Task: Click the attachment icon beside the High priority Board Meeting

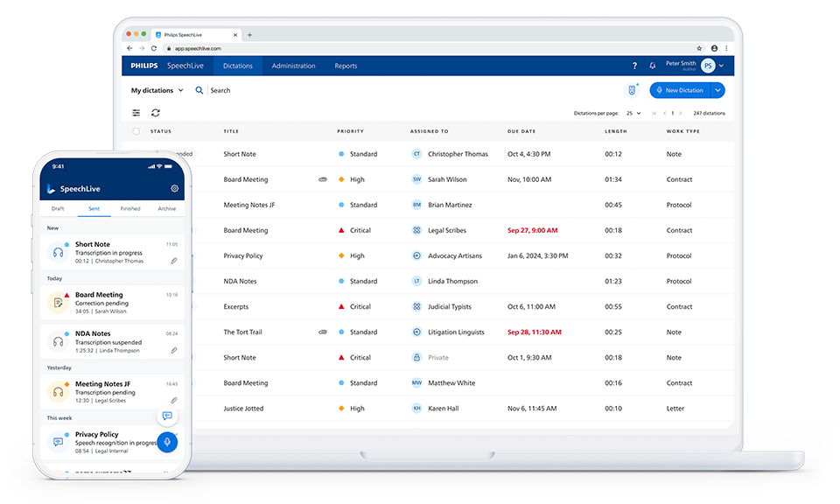Action: coord(323,179)
